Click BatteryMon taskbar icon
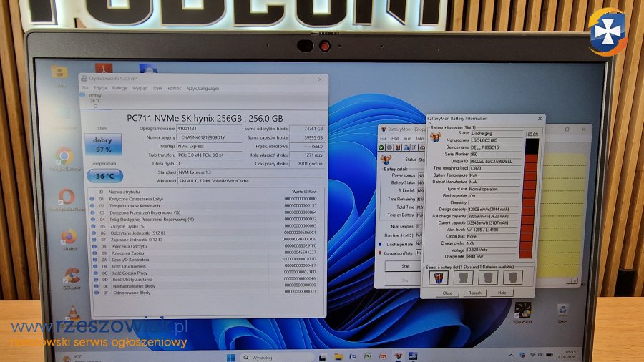Image resolution: width=644 pixels, height=362 pixels. coord(398,356)
